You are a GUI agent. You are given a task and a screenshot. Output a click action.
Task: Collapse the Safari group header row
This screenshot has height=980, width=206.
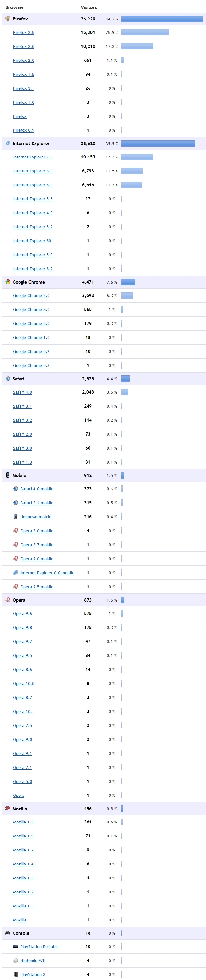point(104,378)
